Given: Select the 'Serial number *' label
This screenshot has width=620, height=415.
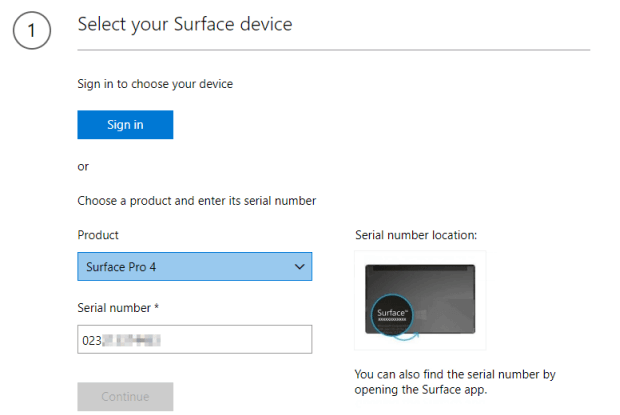Looking at the screenshot, I should (118, 308).
